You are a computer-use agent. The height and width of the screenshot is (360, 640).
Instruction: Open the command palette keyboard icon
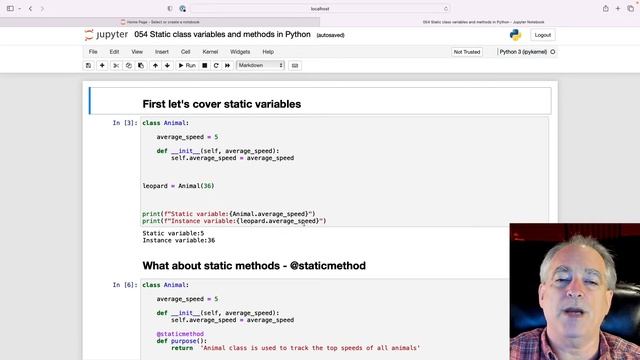295,65
